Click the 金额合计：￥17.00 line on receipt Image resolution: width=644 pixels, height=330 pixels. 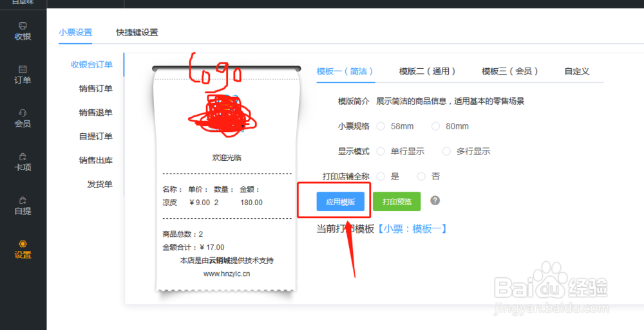pyautogui.click(x=193, y=248)
